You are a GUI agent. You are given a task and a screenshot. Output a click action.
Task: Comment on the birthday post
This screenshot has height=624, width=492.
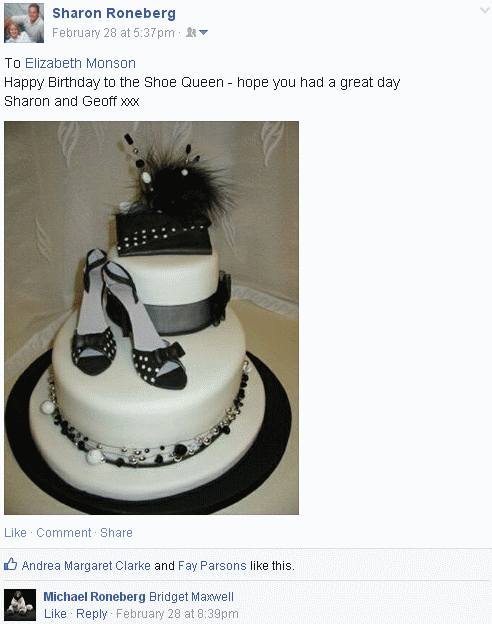click(x=64, y=532)
